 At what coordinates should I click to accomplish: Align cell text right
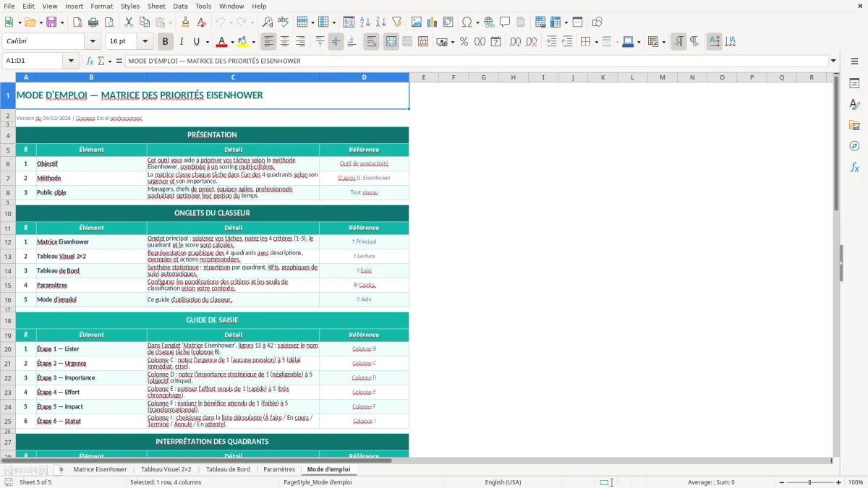click(x=300, y=42)
